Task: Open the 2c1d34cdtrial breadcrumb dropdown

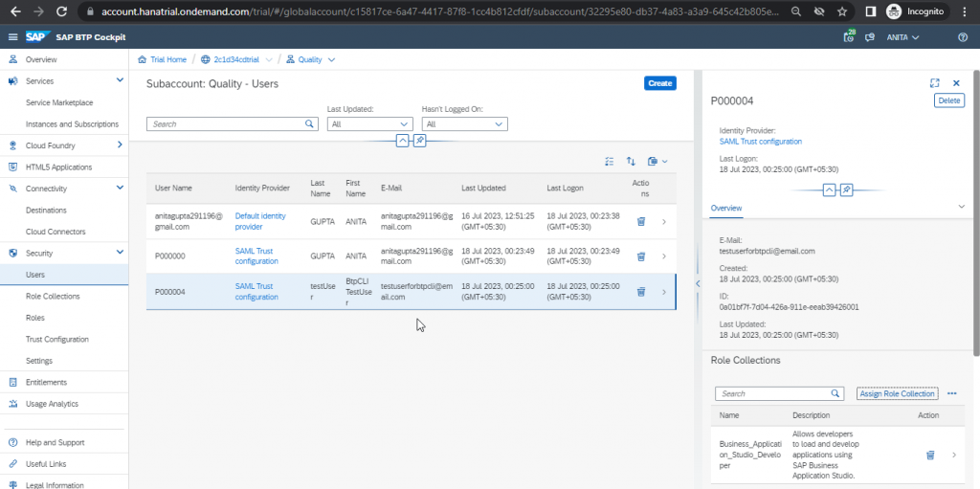Action: click(x=269, y=59)
